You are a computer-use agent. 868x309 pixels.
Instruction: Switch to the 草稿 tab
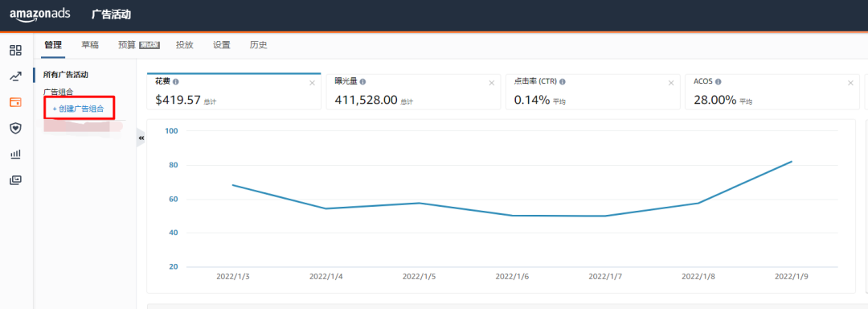pos(90,45)
